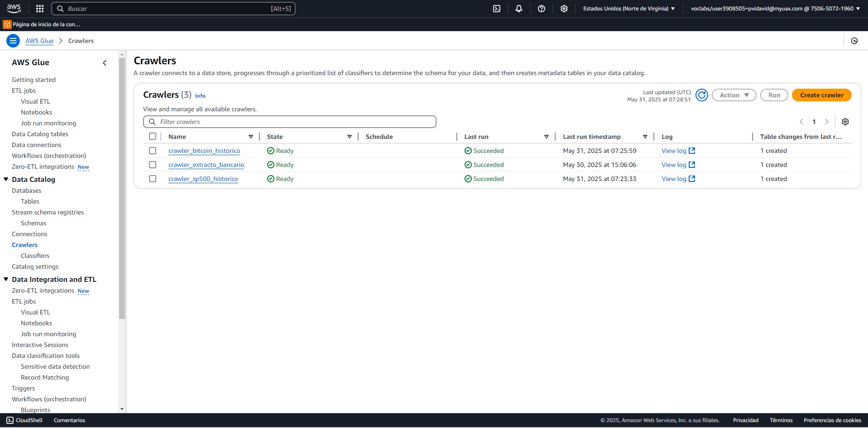Open the region selector Estados Unidos (Norte de Virginia)
868x428 pixels.
point(629,9)
